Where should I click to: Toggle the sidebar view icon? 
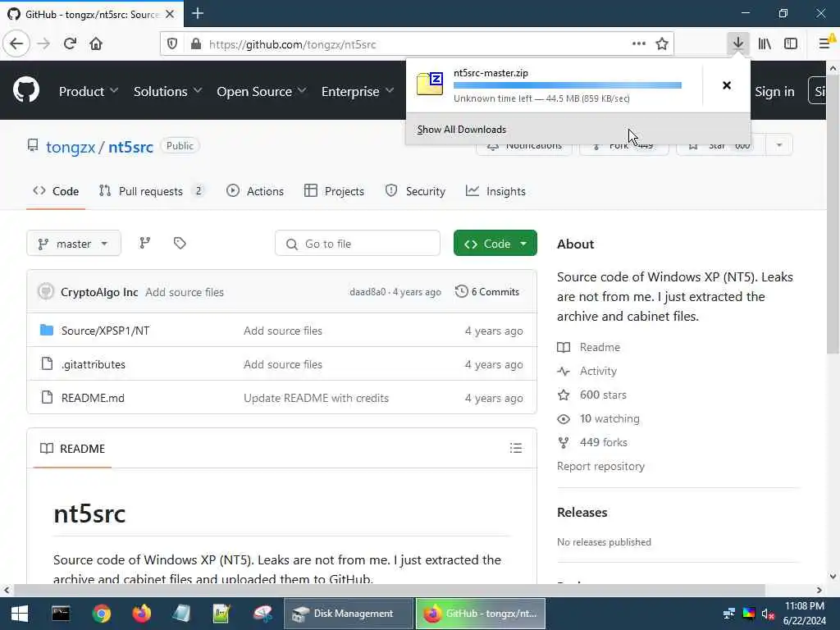791,44
